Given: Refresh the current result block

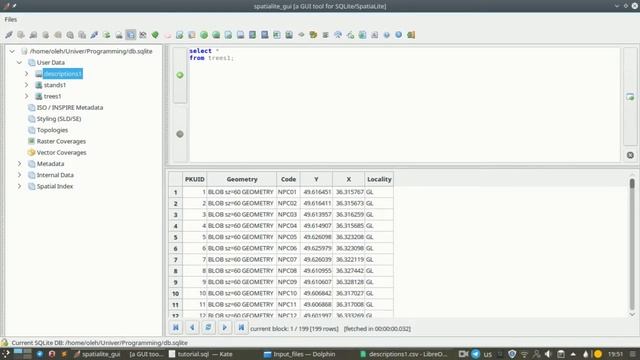Looking at the screenshot, I should (208, 327).
